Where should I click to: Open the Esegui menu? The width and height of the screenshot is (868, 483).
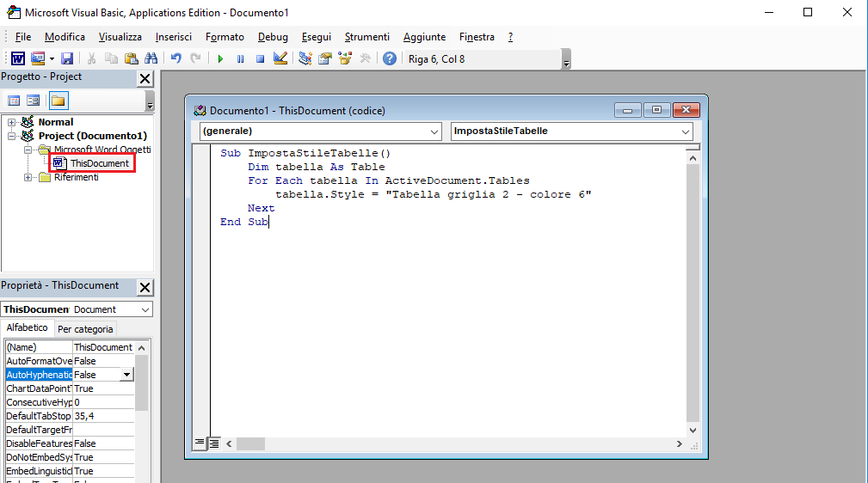316,37
